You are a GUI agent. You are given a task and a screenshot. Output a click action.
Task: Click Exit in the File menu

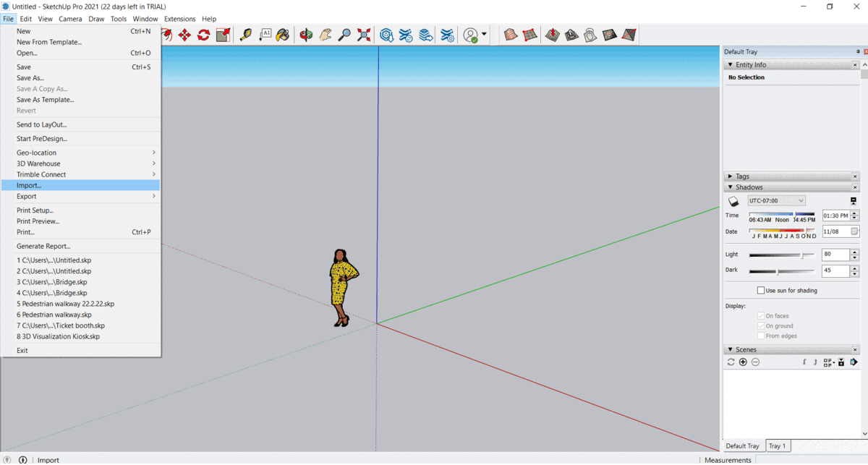pyautogui.click(x=80, y=350)
